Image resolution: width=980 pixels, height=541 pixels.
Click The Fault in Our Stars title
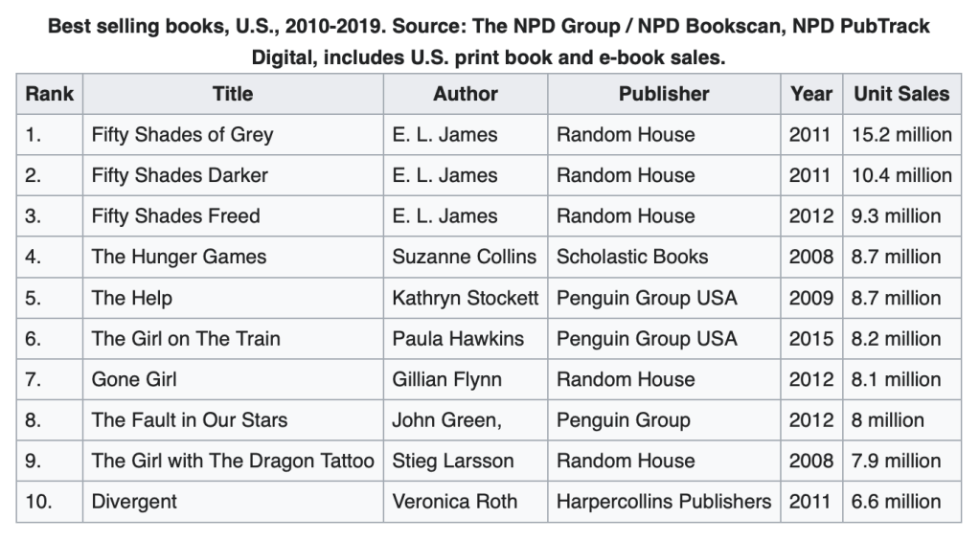pos(190,419)
